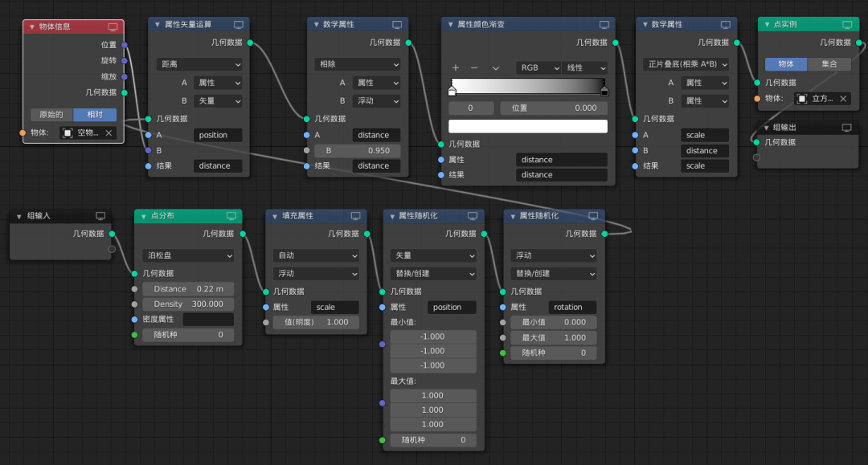The image size is (868, 465).
Task: Open the 泊松盘 distribution dropdown
Action: [x=188, y=255]
